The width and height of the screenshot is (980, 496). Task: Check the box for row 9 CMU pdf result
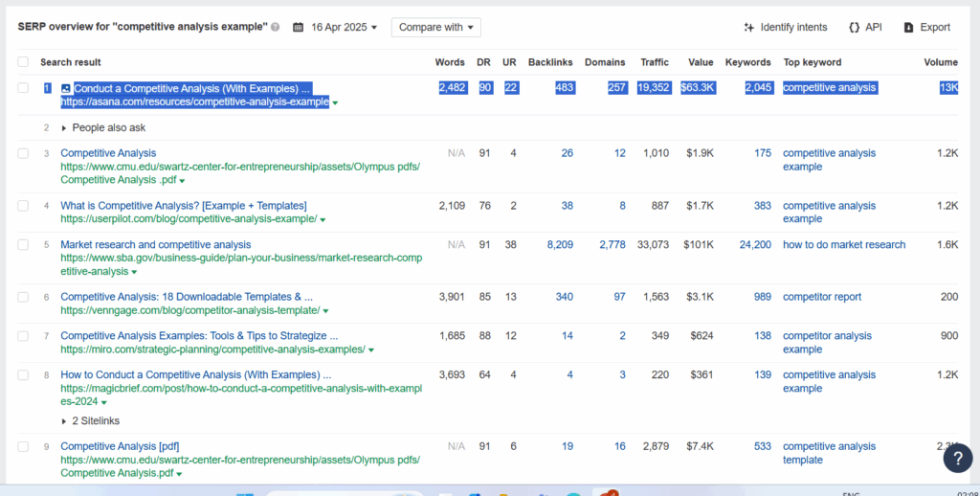tap(23, 446)
